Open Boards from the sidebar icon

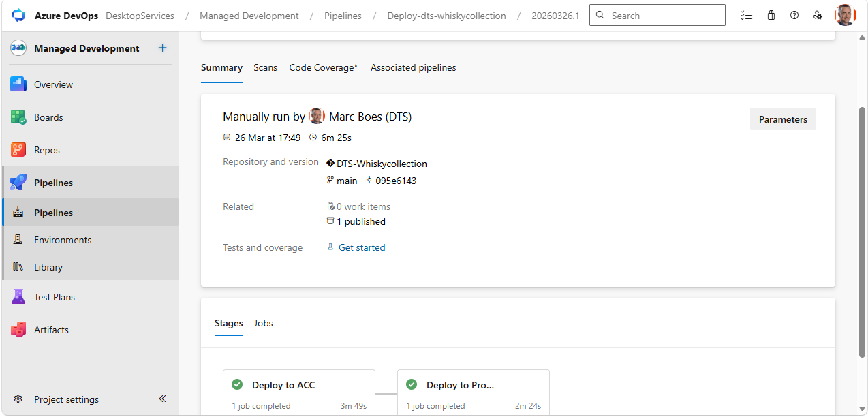pyautogui.click(x=18, y=117)
